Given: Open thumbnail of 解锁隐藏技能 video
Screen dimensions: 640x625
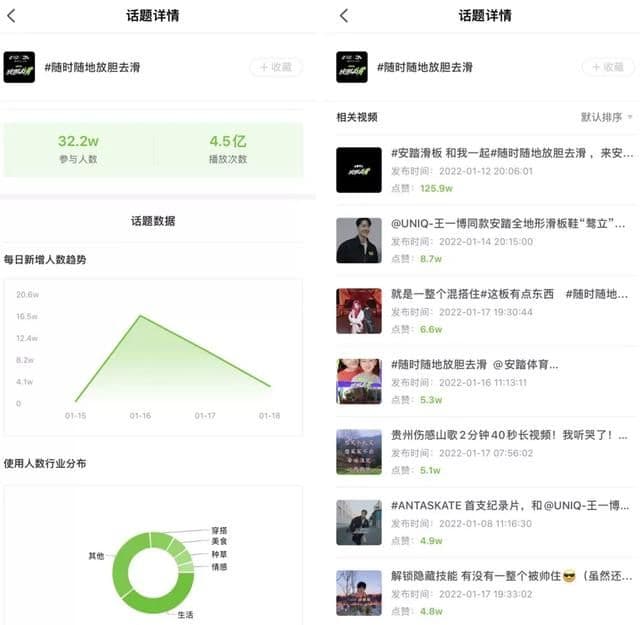Looking at the screenshot, I should point(359,593).
